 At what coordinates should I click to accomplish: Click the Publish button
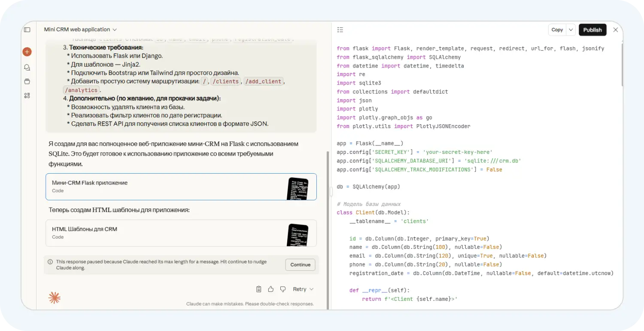click(x=592, y=30)
